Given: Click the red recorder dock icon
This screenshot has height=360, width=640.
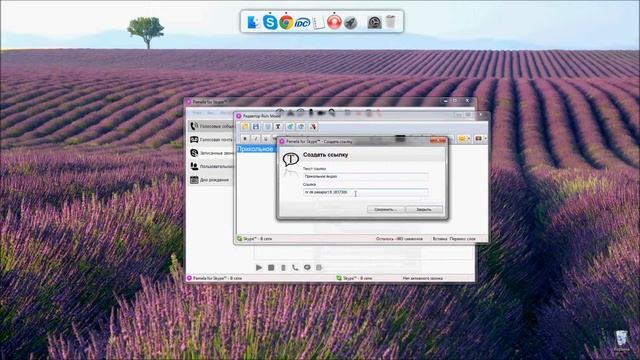Looking at the screenshot, I should [x=334, y=22].
